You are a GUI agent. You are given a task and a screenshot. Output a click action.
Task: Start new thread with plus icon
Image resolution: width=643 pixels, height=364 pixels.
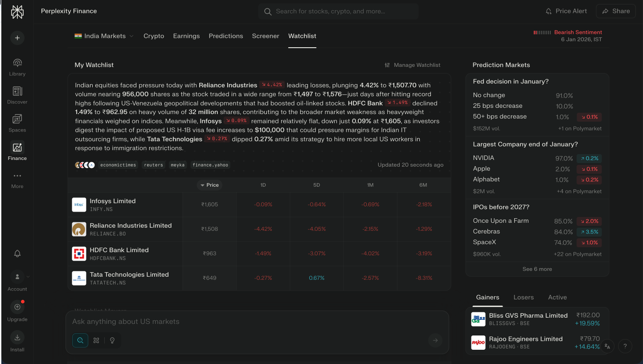coord(17,38)
